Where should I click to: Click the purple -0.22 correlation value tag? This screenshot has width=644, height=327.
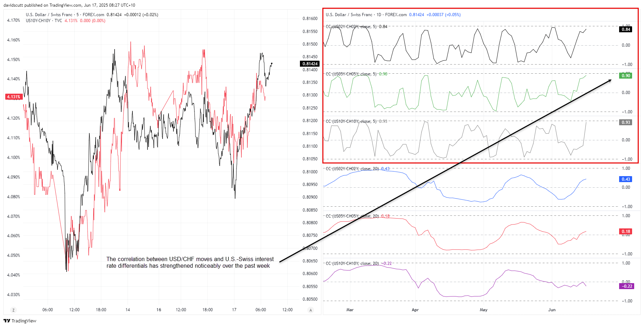click(x=626, y=286)
